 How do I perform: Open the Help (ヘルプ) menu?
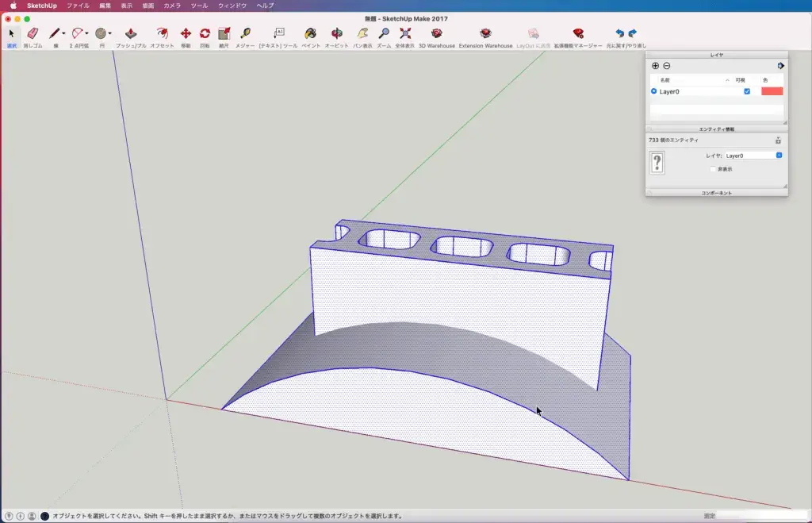(265, 6)
